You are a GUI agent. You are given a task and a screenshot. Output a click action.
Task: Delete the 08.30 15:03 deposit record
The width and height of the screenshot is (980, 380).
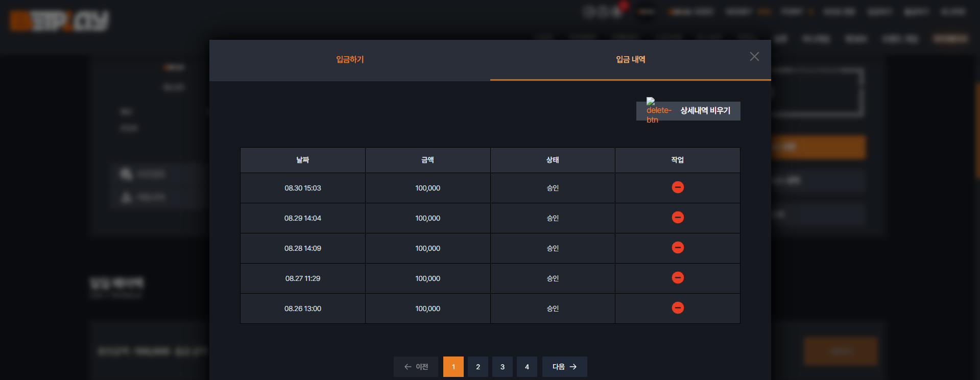(678, 187)
